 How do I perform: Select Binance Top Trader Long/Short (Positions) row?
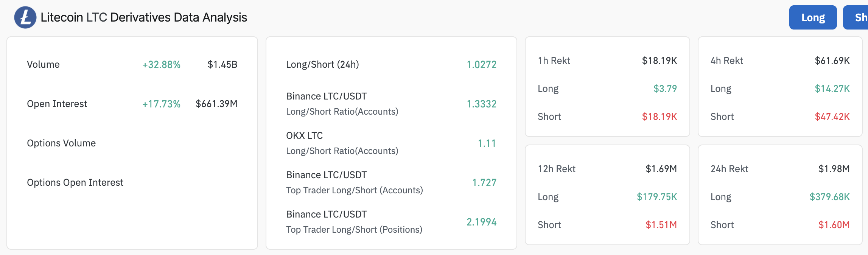pos(354,222)
